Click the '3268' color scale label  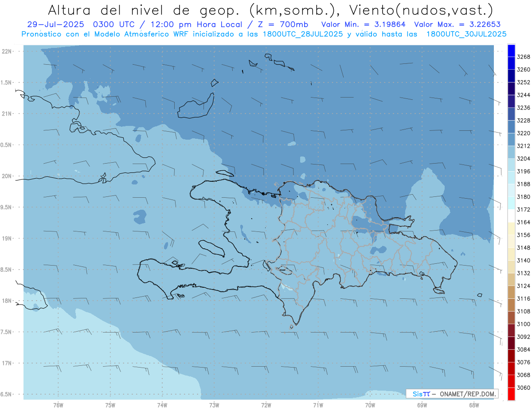pyautogui.click(x=523, y=57)
